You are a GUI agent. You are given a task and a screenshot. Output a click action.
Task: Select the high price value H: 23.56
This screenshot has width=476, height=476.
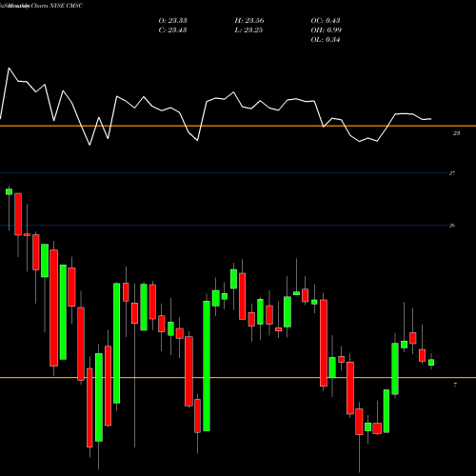249,21
